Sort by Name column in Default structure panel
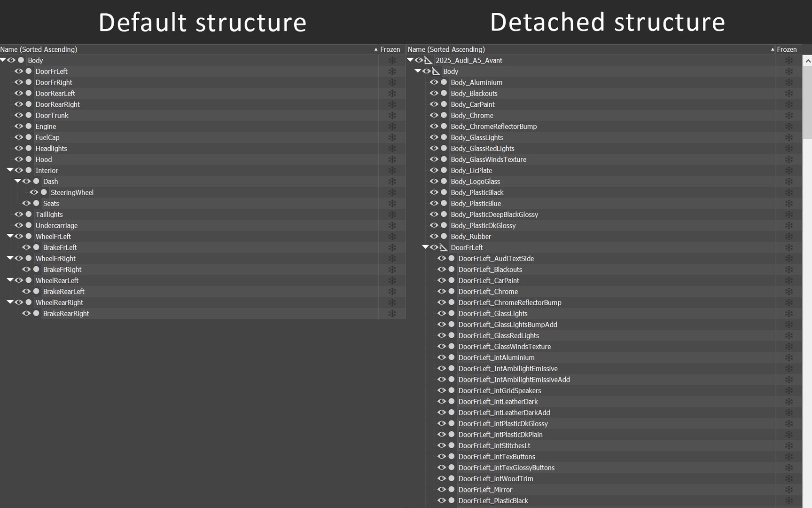The image size is (812, 508). tap(189, 49)
